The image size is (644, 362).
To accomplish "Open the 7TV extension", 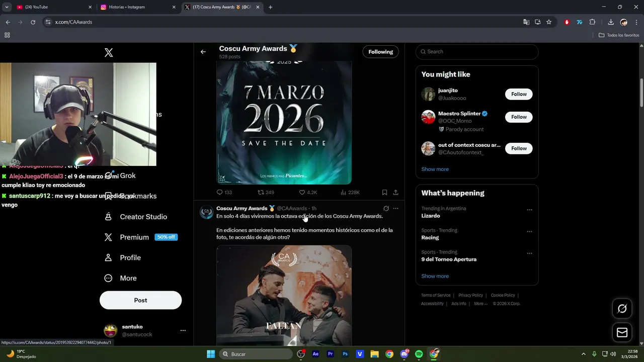I will tap(580, 22).
